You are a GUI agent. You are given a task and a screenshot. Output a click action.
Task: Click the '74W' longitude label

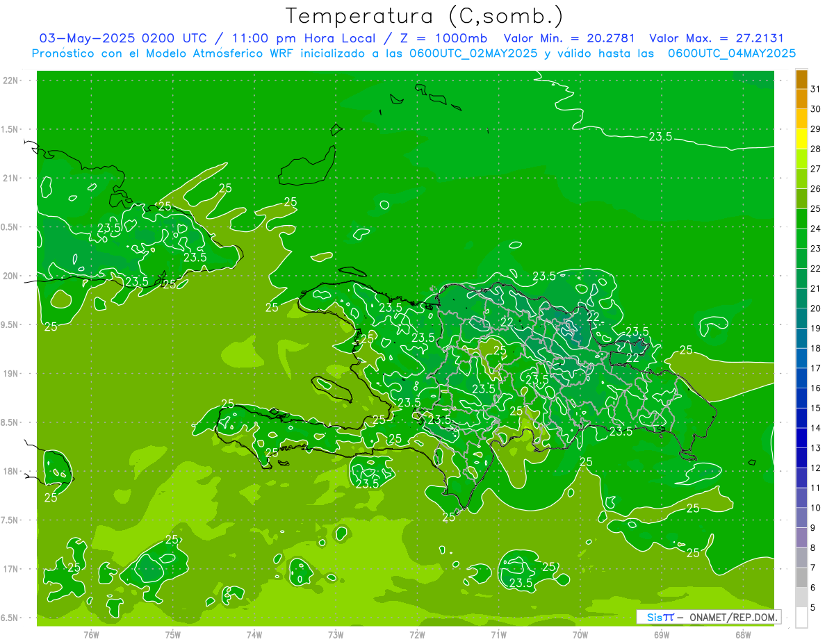tap(254, 635)
